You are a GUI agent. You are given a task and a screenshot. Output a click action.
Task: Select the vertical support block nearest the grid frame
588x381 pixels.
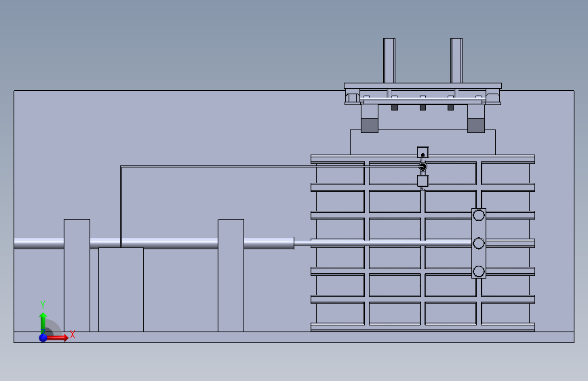(231, 275)
